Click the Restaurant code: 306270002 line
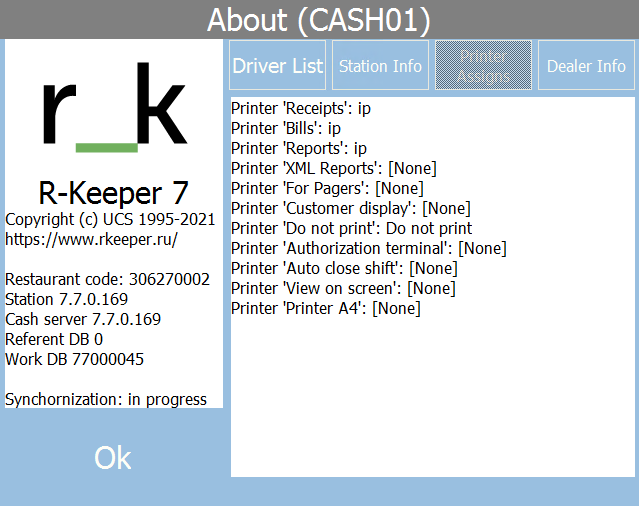This screenshot has width=639, height=506. [x=108, y=279]
